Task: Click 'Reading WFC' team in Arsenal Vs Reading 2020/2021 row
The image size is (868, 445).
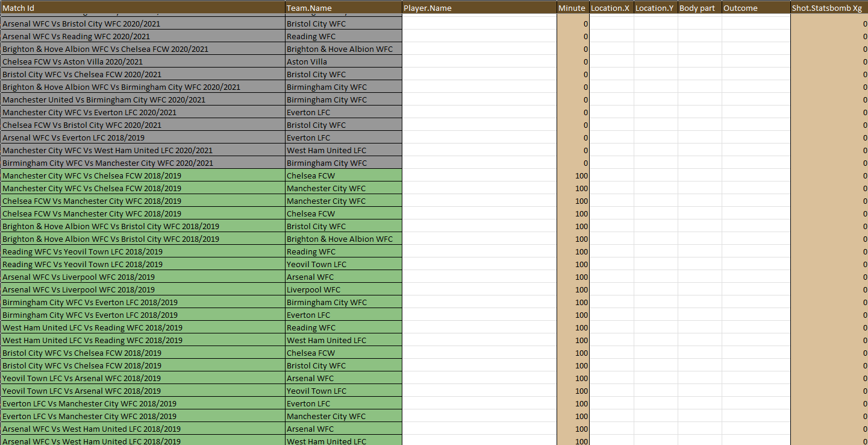Action: (343, 36)
